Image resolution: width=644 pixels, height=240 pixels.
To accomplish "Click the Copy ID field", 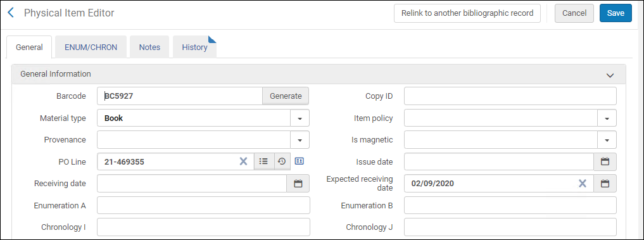I will coord(510,96).
